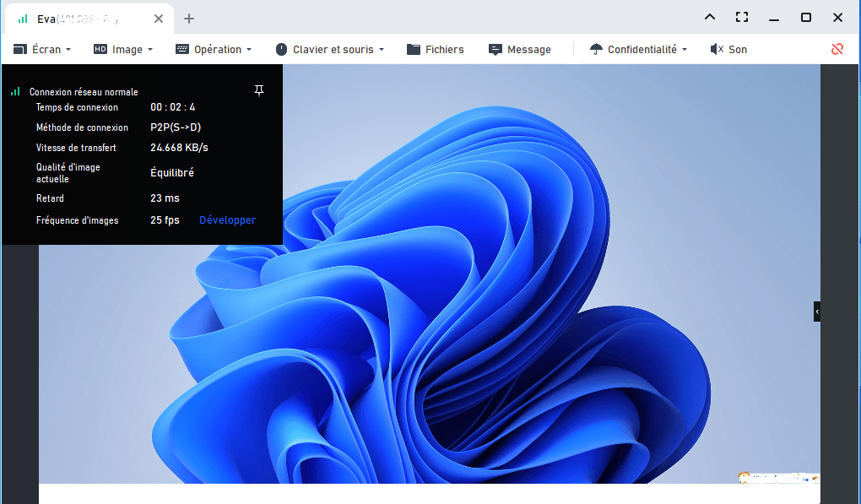Click the red disconnect link icon
This screenshot has width=861, height=504.
point(837,50)
